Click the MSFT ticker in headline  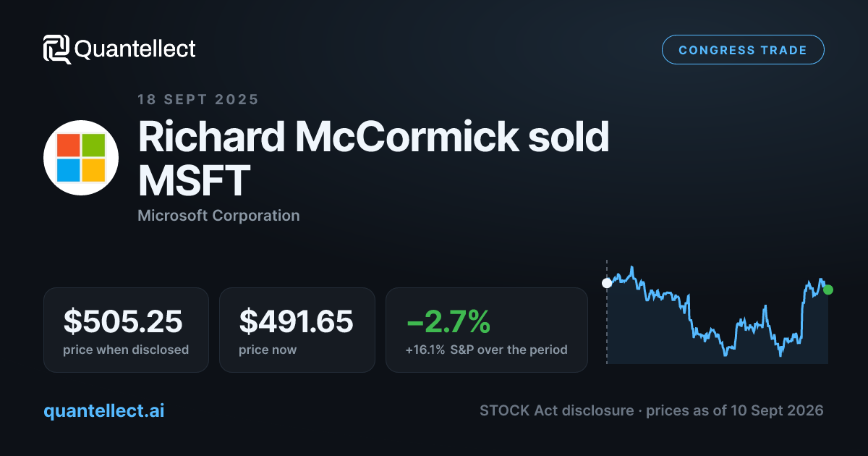point(194,181)
